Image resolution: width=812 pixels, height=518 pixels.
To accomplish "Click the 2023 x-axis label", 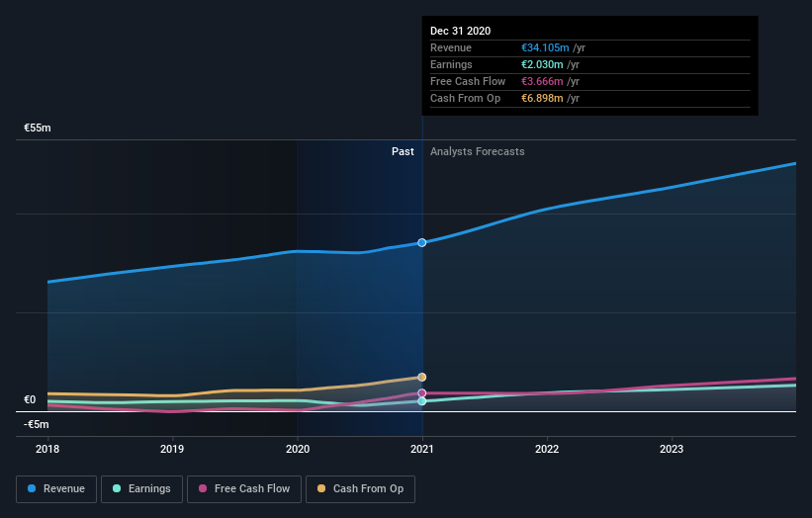I will click(672, 449).
